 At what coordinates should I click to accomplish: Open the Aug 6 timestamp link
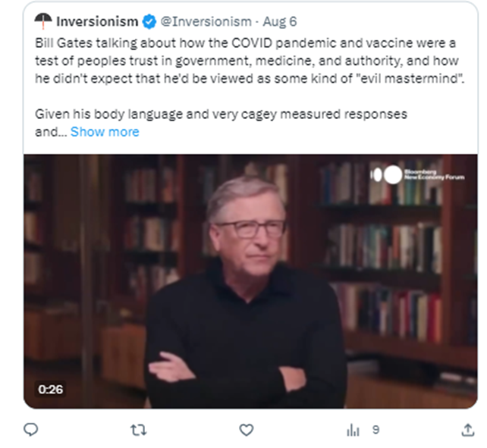coord(279,22)
